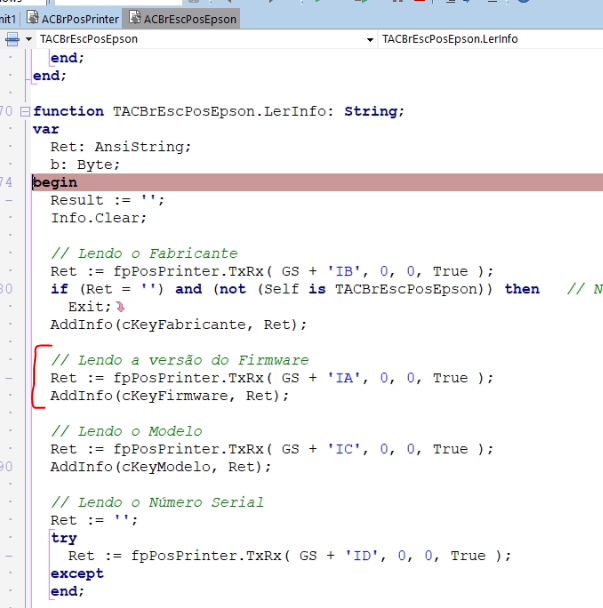The width and height of the screenshot is (603, 608).
Task: Open the TACBrEscPosEpson class dropdown arrow
Action: pos(370,40)
